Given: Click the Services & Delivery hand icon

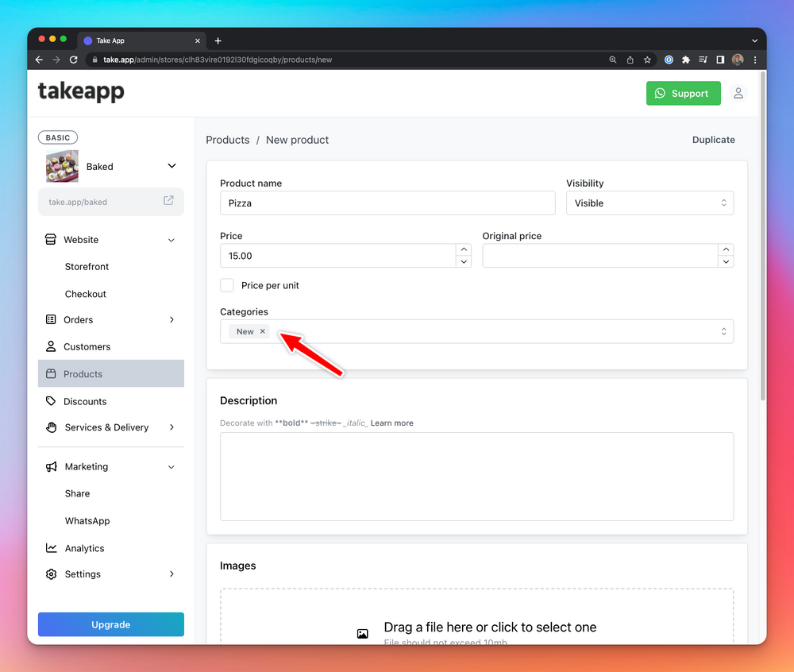Looking at the screenshot, I should click(x=51, y=427).
